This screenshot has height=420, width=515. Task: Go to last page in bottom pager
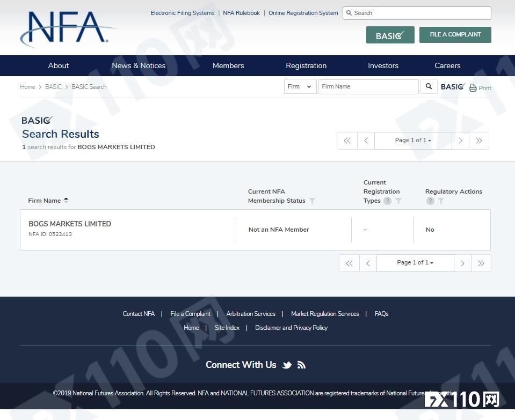tap(481, 263)
